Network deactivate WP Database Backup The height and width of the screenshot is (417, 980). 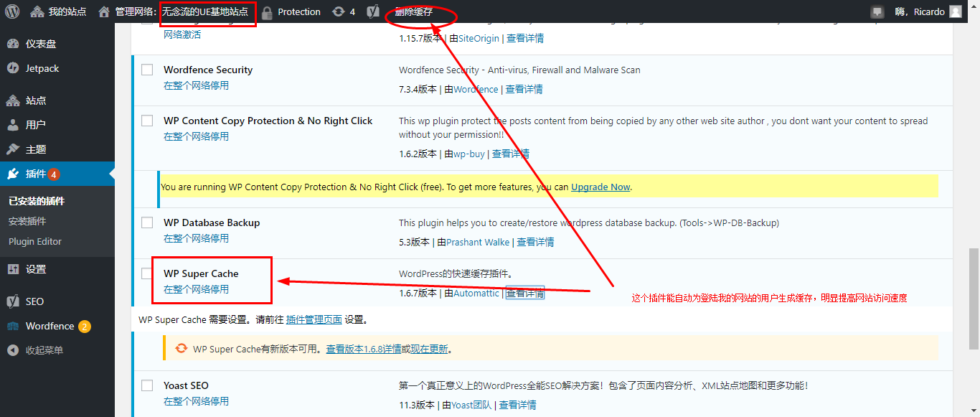click(x=196, y=238)
